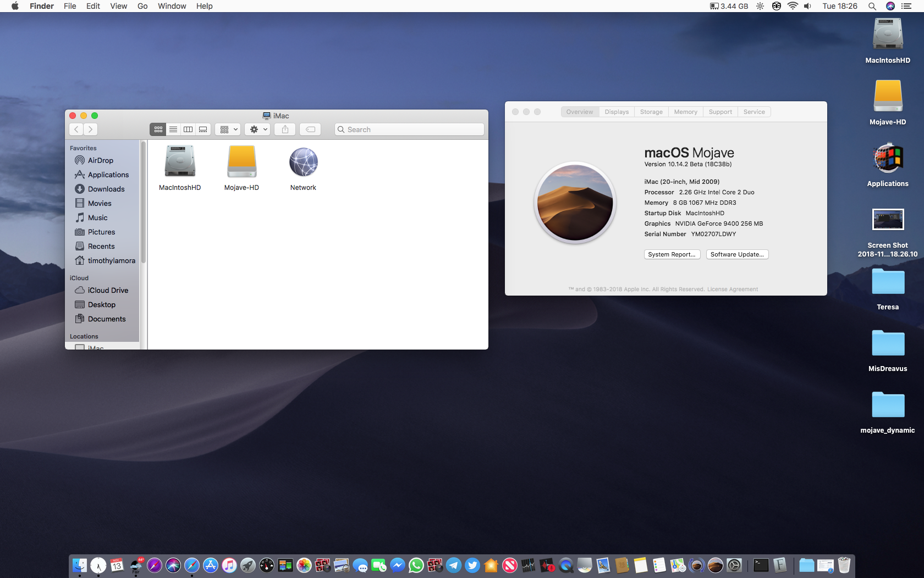Viewport: 924px width, 578px height.
Task: Switch Finder to list view
Action: 173,129
